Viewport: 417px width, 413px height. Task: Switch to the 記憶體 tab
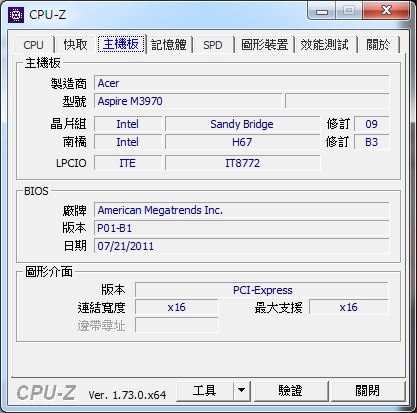pyautogui.click(x=169, y=45)
